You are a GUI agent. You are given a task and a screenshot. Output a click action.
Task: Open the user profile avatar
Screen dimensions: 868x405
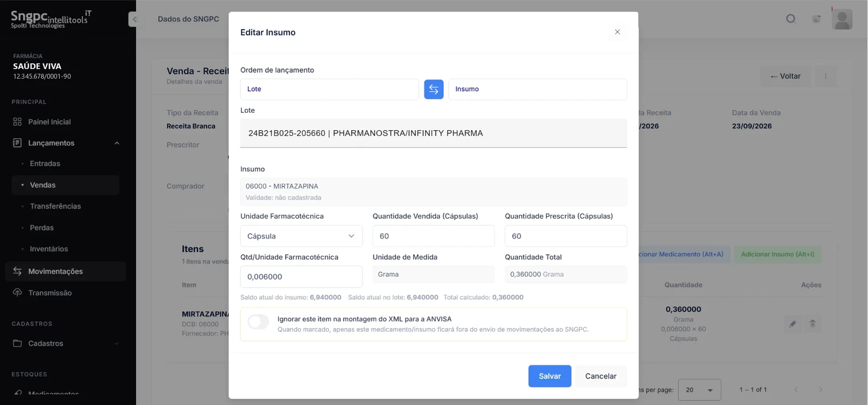tap(842, 20)
